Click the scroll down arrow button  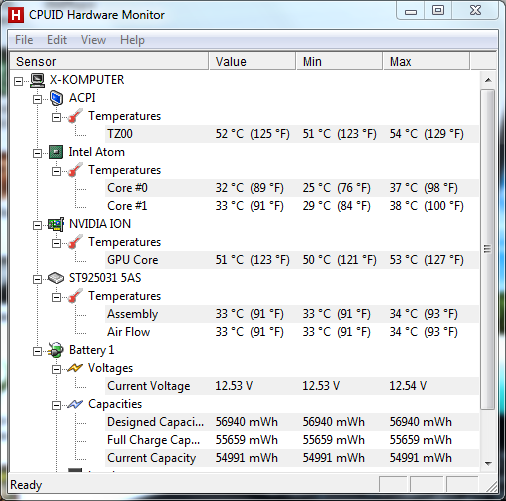coord(488,463)
